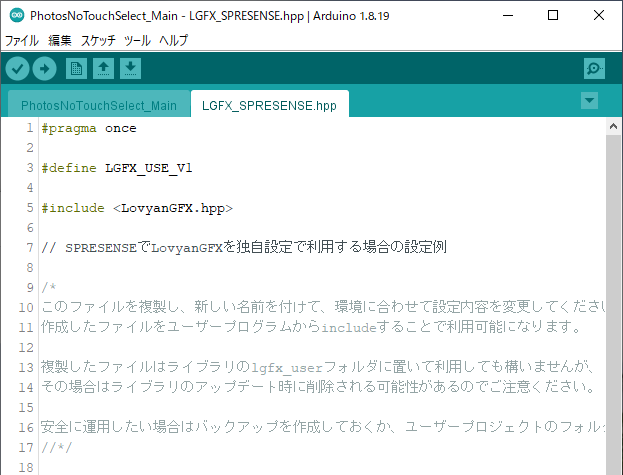Viewport: 623px width, 475px height.
Task: Open a sketch using the Open icon
Action: 103,68
